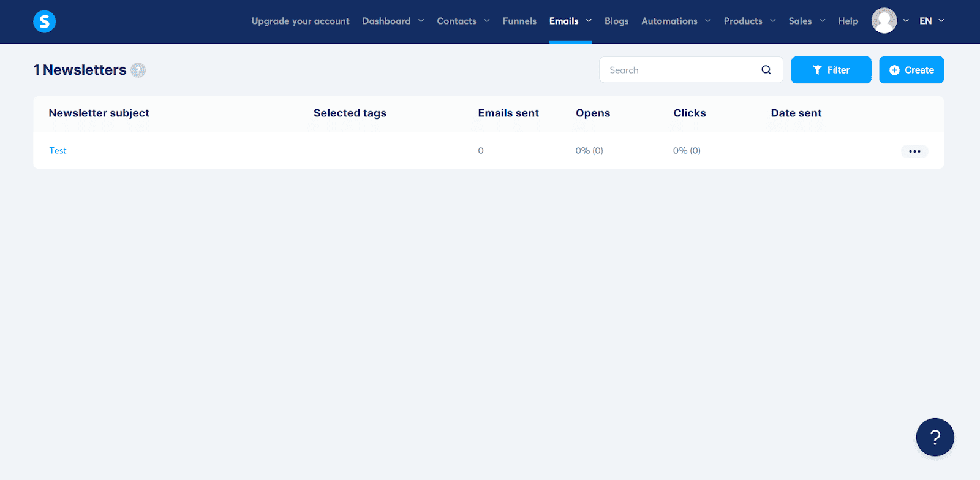
Task: Open the three-dot menu for Test newsletter
Action: click(914, 151)
